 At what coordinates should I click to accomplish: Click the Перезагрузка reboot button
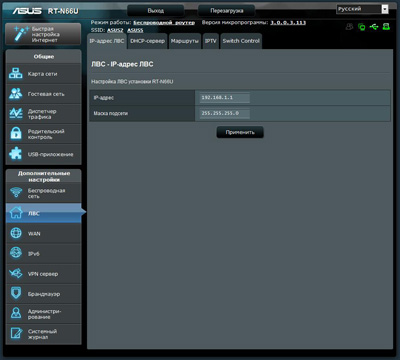pos(227,11)
